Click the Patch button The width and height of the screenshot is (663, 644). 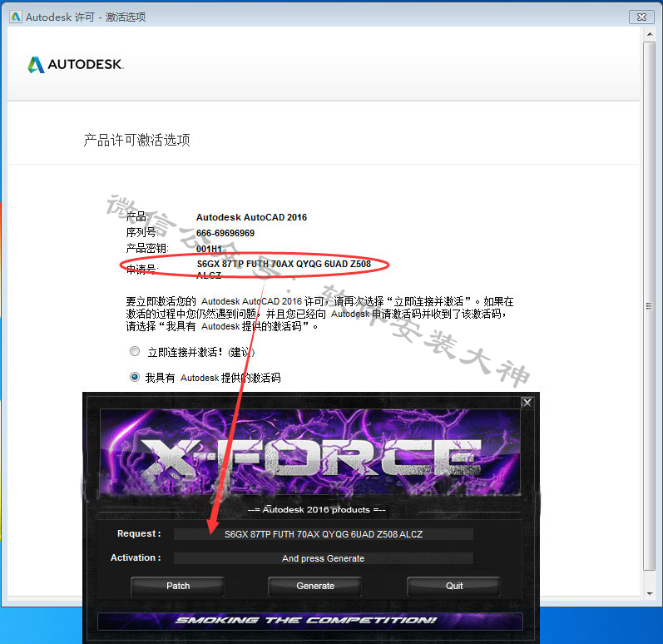pyautogui.click(x=177, y=586)
